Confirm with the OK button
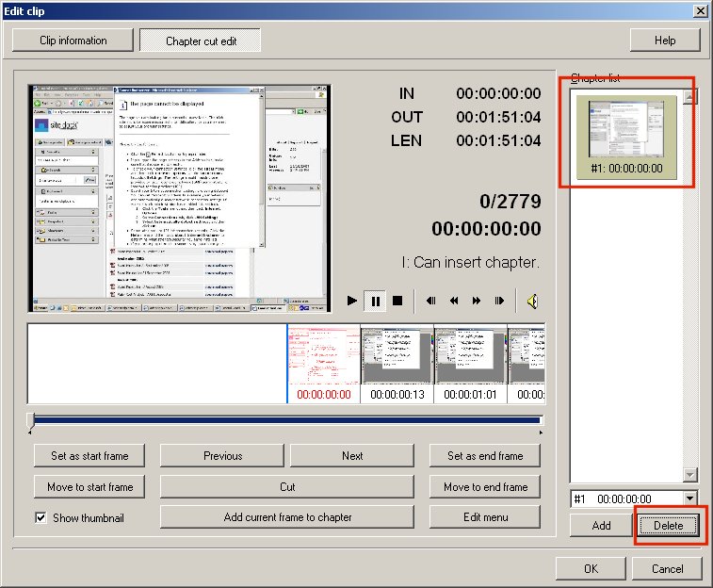The width and height of the screenshot is (713, 588). pos(591,568)
